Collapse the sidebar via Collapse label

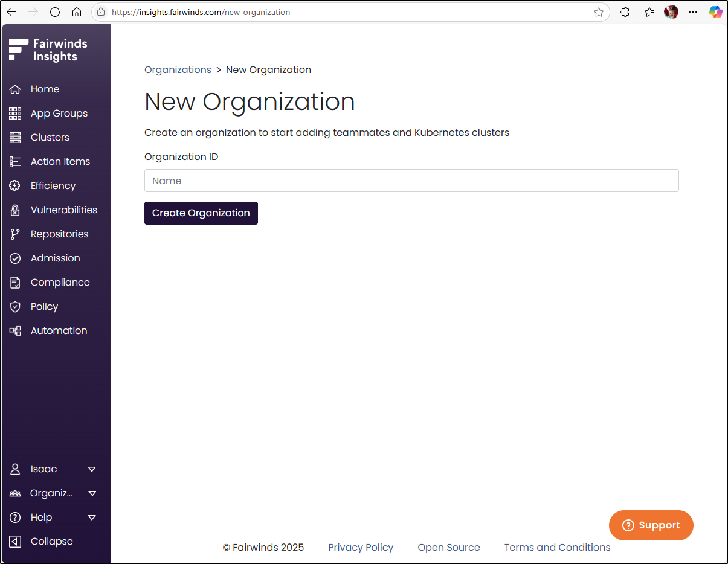(x=52, y=542)
